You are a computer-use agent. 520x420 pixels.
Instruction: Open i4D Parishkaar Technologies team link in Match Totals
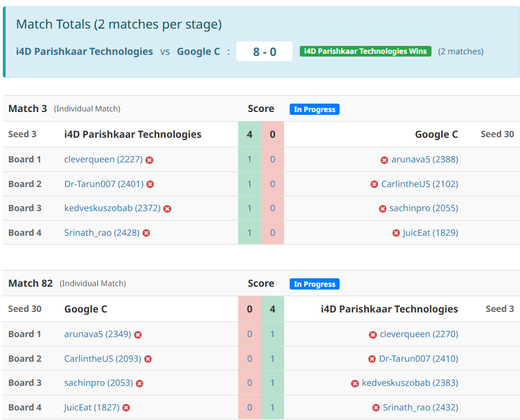pos(85,52)
